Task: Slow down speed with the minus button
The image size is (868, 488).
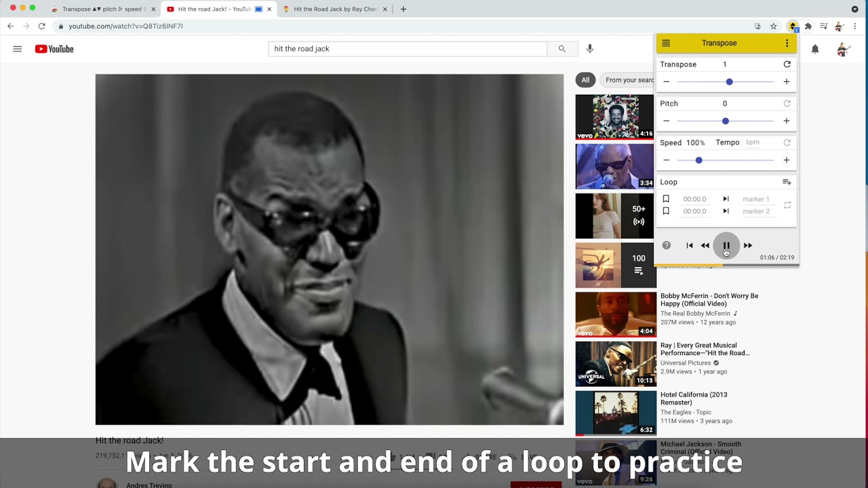Action: pyautogui.click(x=667, y=160)
